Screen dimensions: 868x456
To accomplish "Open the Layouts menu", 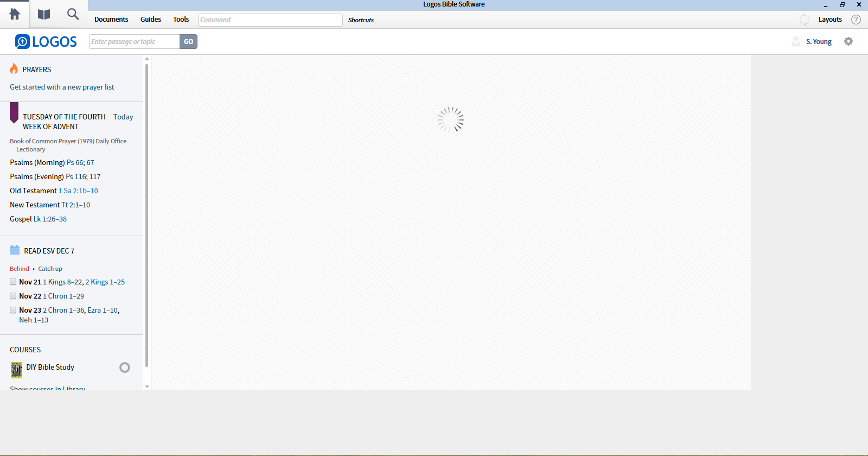I will tap(830, 20).
